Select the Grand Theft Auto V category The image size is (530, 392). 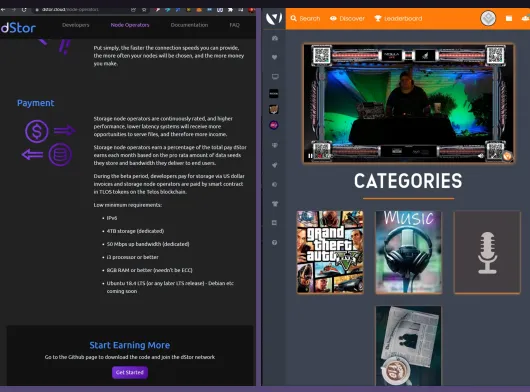click(330, 252)
